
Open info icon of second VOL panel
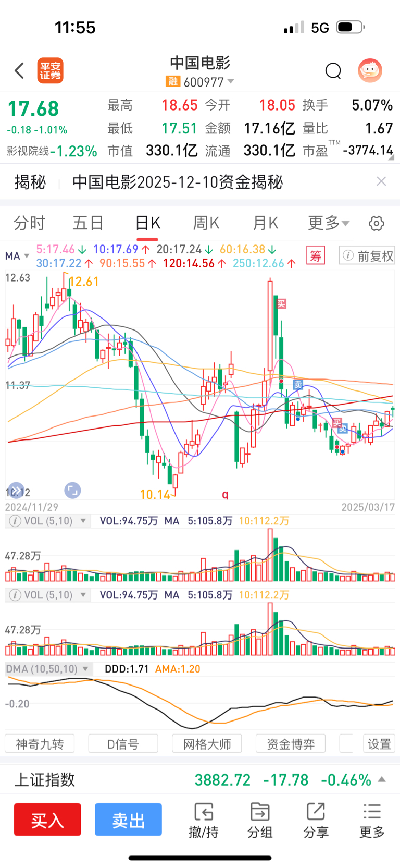coord(16,595)
